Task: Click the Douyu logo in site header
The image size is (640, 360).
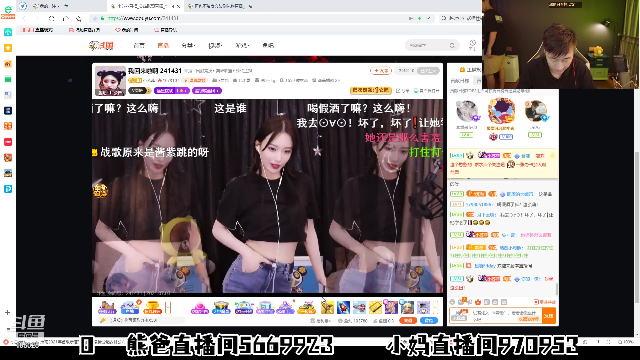Action: (101, 45)
